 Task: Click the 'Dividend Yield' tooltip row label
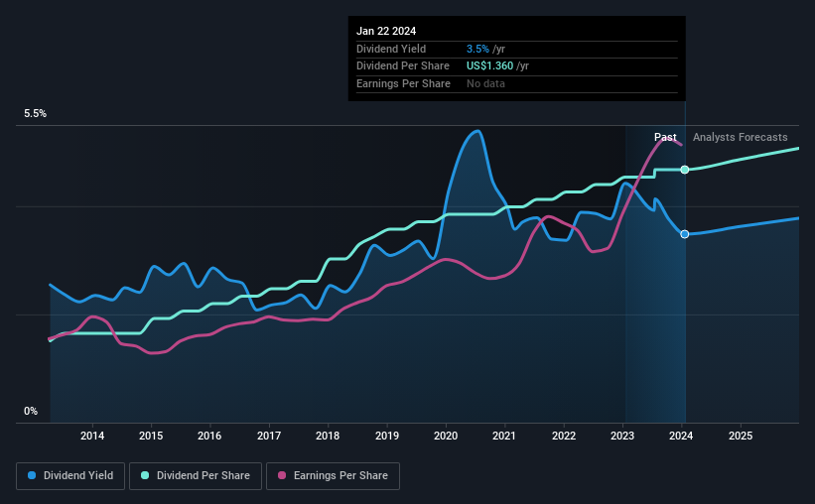[391, 49]
